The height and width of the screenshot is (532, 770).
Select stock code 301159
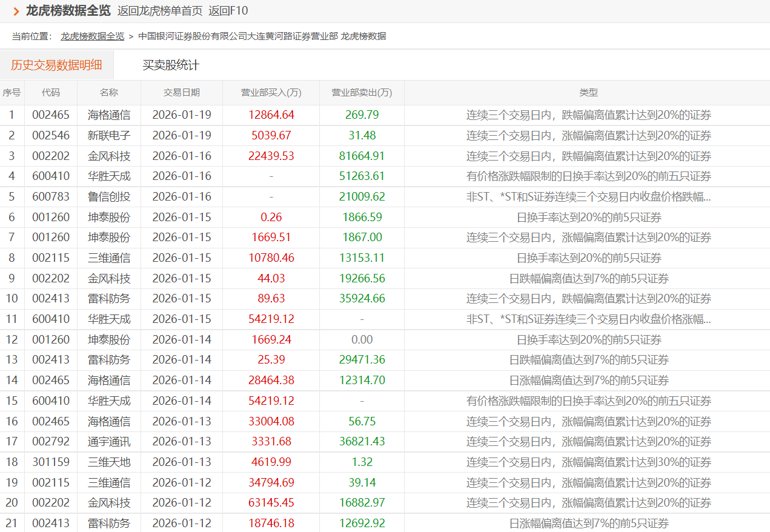[x=51, y=462]
